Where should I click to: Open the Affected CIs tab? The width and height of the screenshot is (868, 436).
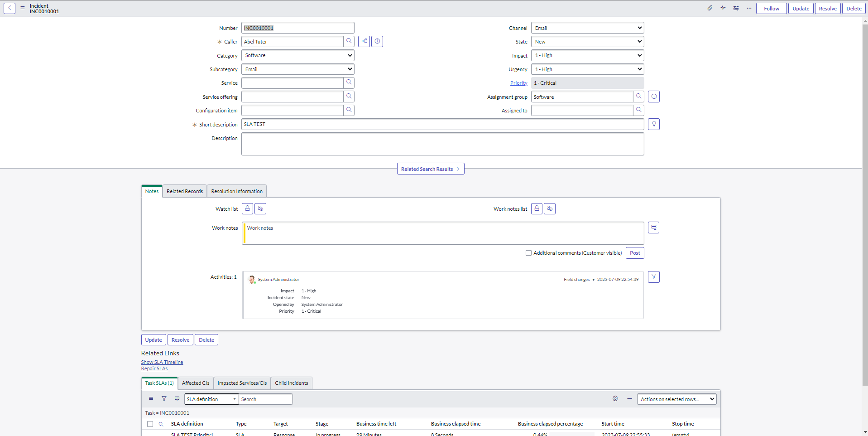pyautogui.click(x=195, y=383)
